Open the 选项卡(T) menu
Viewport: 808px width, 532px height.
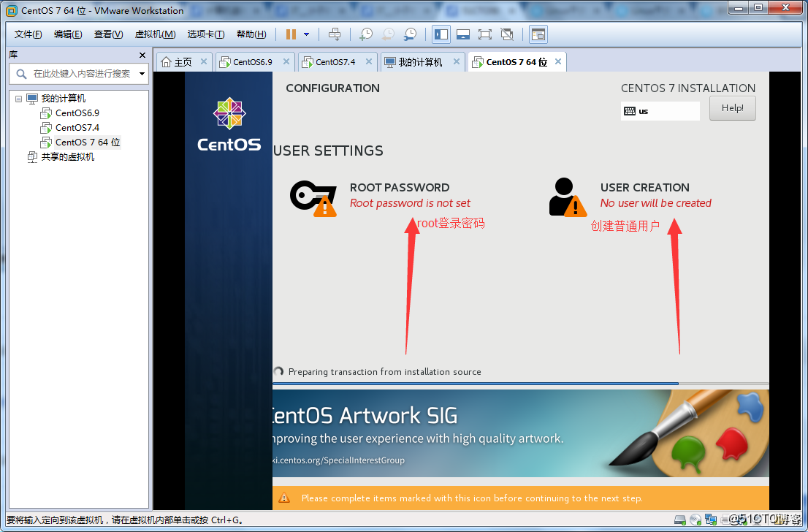coord(205,34)
